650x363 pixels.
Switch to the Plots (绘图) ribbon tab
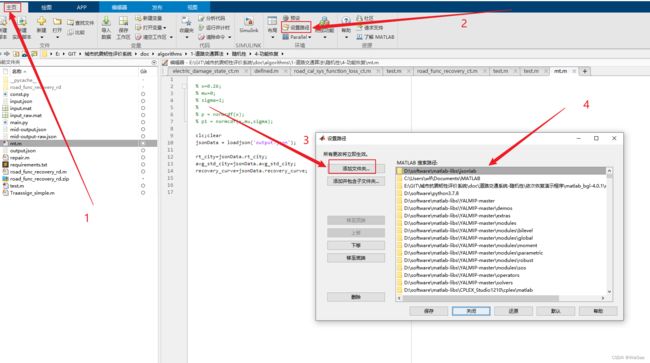pos(46,7)
